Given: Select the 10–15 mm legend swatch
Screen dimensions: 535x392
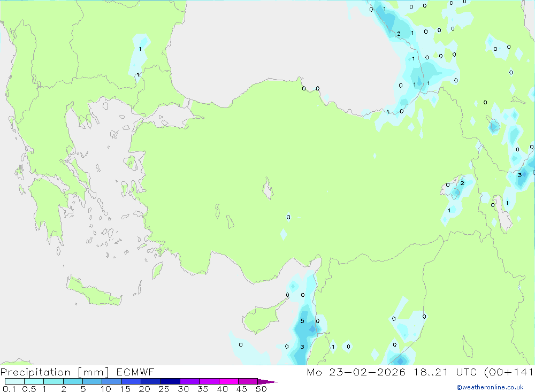Looking at the screenshot, I should tap(112, 381).
